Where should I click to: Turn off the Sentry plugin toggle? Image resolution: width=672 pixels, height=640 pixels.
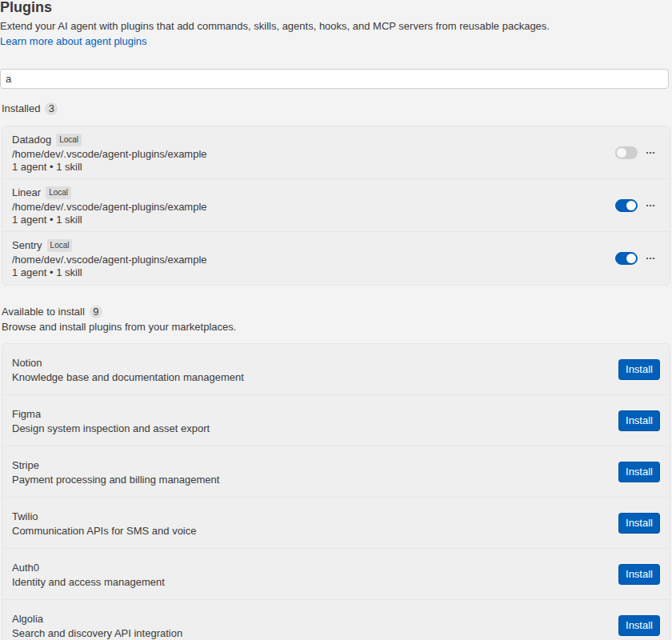pos(626,258)
